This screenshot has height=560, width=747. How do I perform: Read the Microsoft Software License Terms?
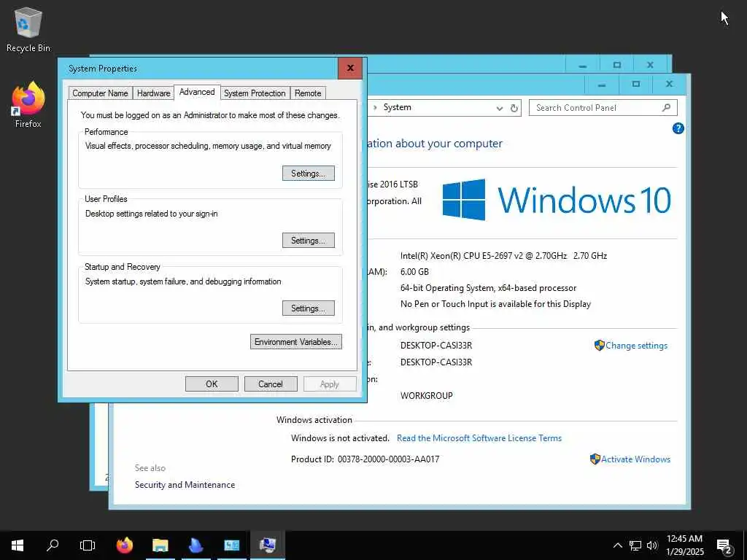click(479, 438)
